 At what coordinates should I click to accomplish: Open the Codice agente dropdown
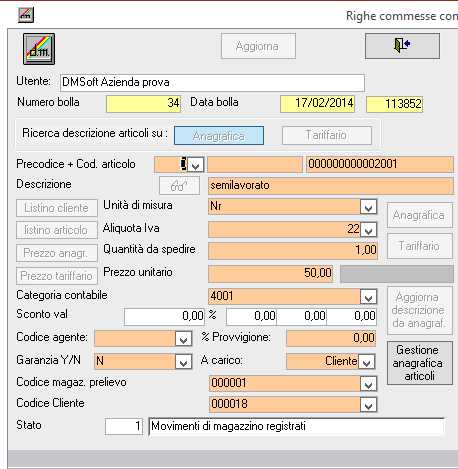click(x=183, y=339)
